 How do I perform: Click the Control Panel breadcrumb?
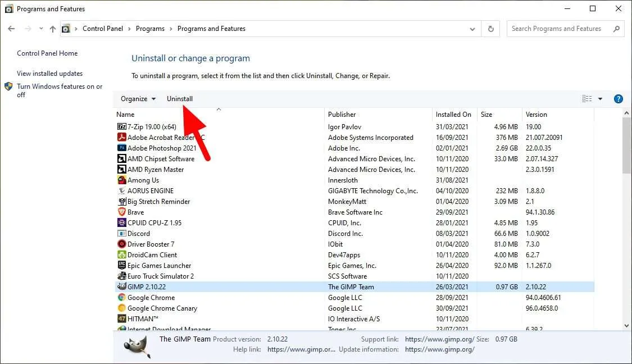tap(103, 29)
